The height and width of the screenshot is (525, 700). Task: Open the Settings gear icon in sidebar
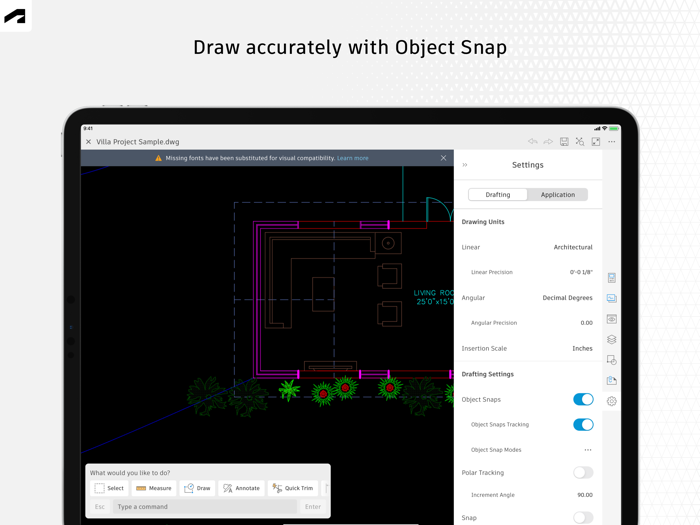click(612, 401)
